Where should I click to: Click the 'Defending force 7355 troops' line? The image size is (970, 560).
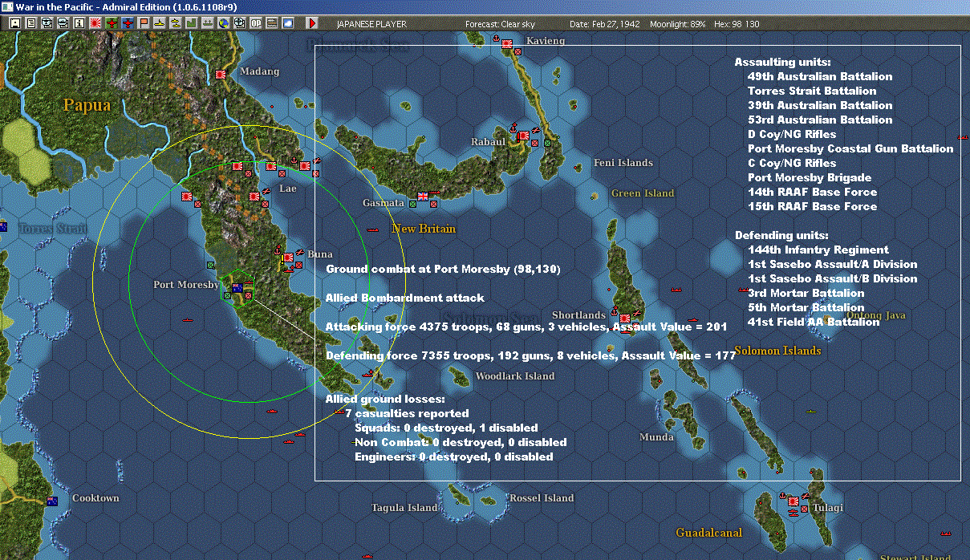coord(530,355)
